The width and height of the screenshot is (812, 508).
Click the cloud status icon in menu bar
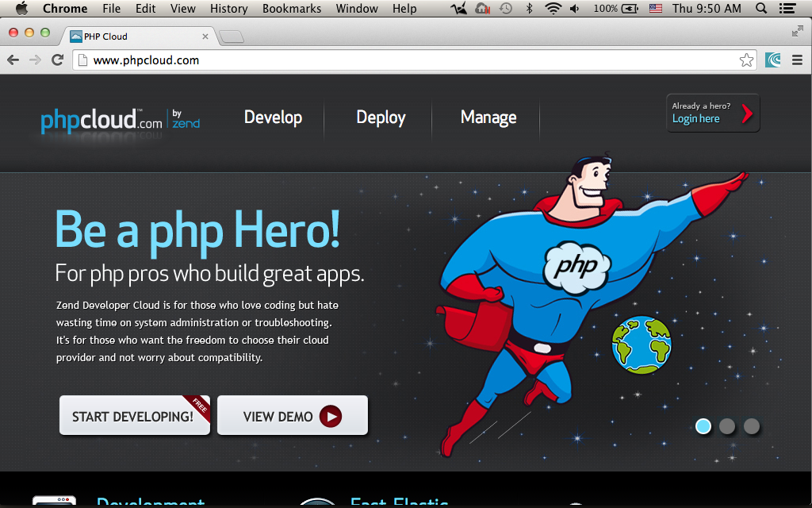click(x=483, y=8)
